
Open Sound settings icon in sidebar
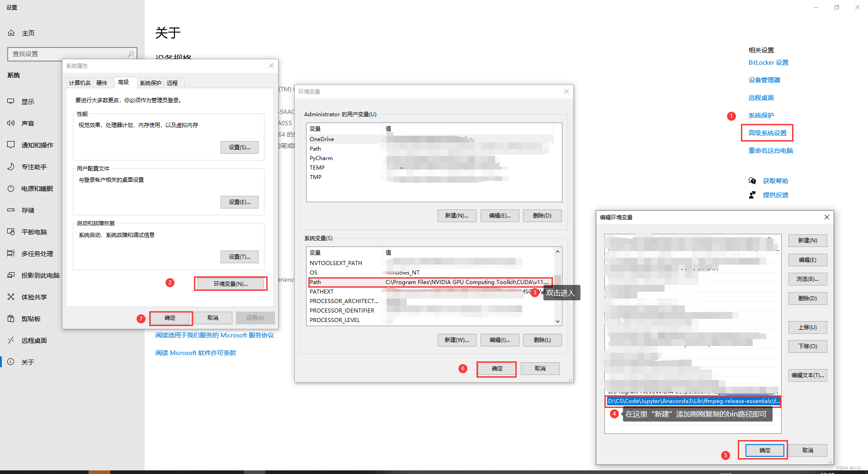pyautogui.click(x=11, y=123)
